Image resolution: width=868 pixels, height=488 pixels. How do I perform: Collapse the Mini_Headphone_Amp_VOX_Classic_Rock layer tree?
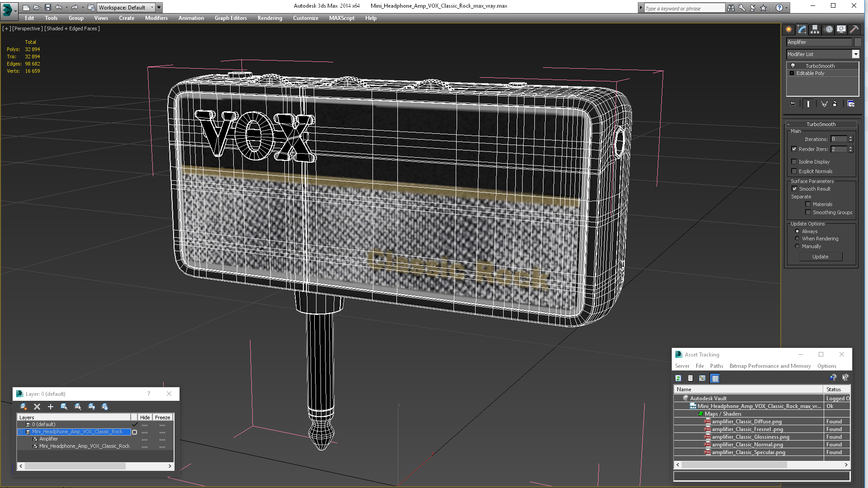pyautogui.click(x=21, y=432)
